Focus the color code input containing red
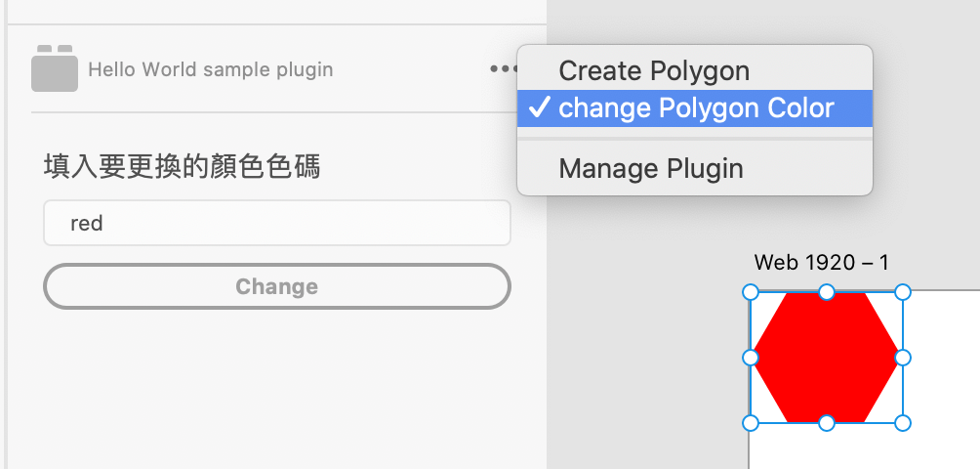The width and height of the screenshot is (980, 469). coord(277,223)
